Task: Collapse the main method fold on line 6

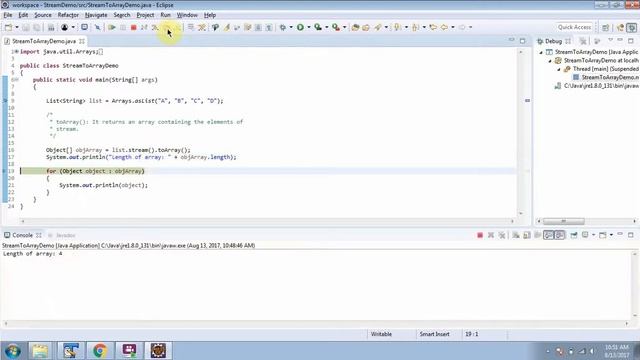Action: pyautogui.click(x=16, y=80)
